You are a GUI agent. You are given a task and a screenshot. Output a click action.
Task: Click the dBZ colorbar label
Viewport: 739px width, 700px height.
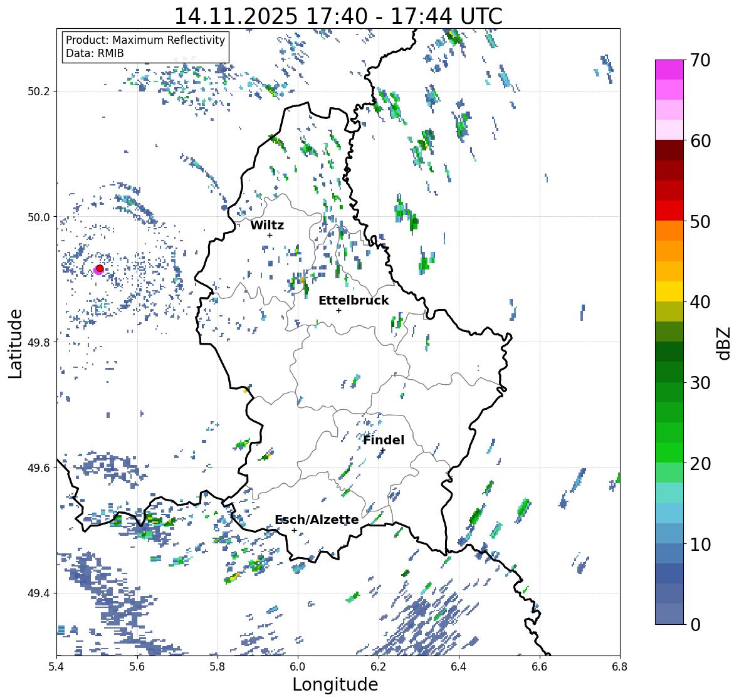(724, 343)
